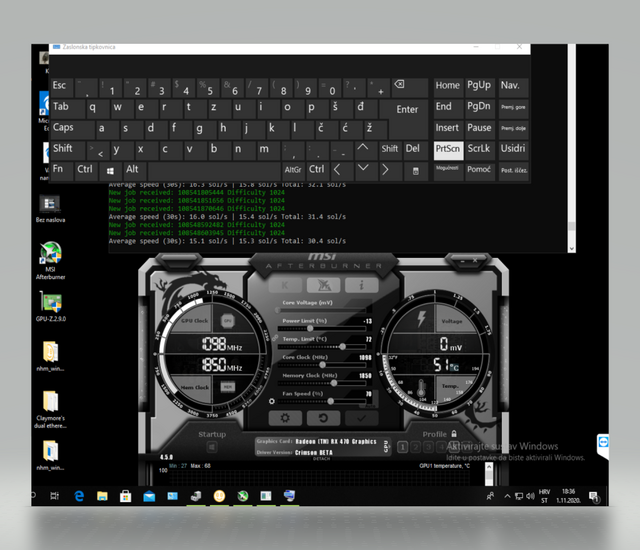Viewport: 640px width, 550px height.
Task: Select Afterburner profile slot 3
Action: point(429,447)
